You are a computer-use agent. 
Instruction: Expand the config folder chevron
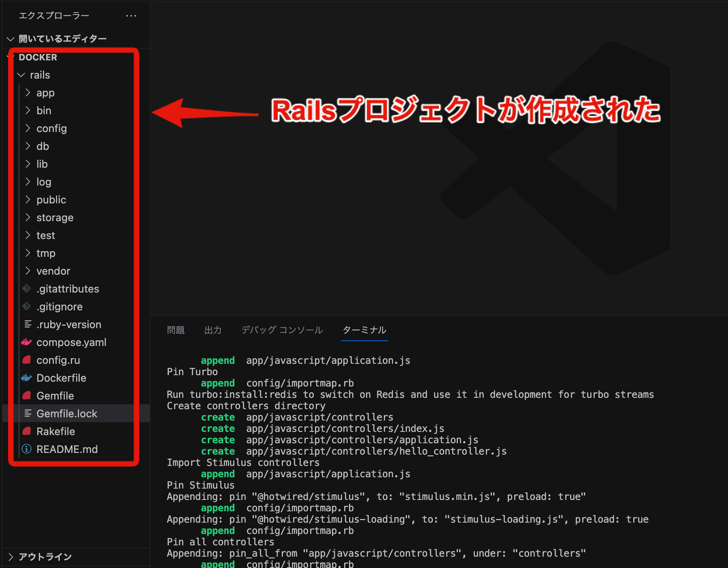coord(28,128)
